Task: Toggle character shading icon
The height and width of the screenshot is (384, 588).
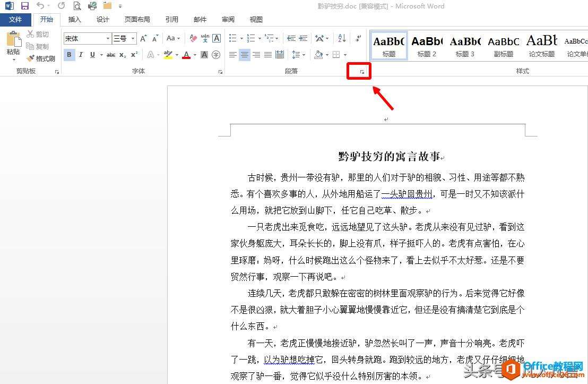Action: pyautogui.click(x=204, y=55)
